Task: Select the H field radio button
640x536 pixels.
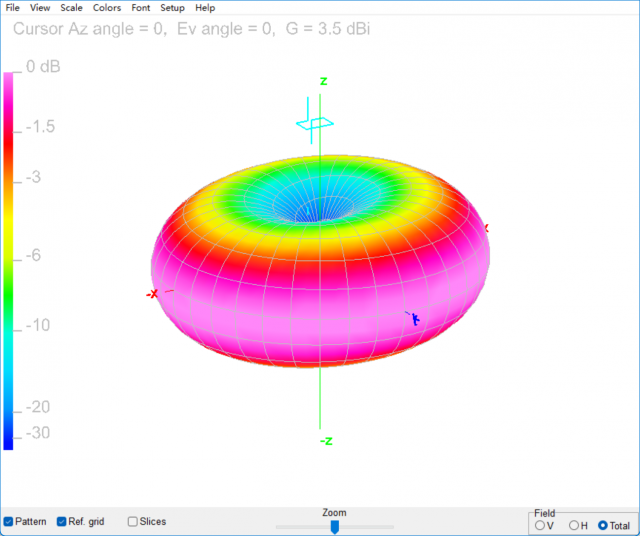Action: coord(574,525)
